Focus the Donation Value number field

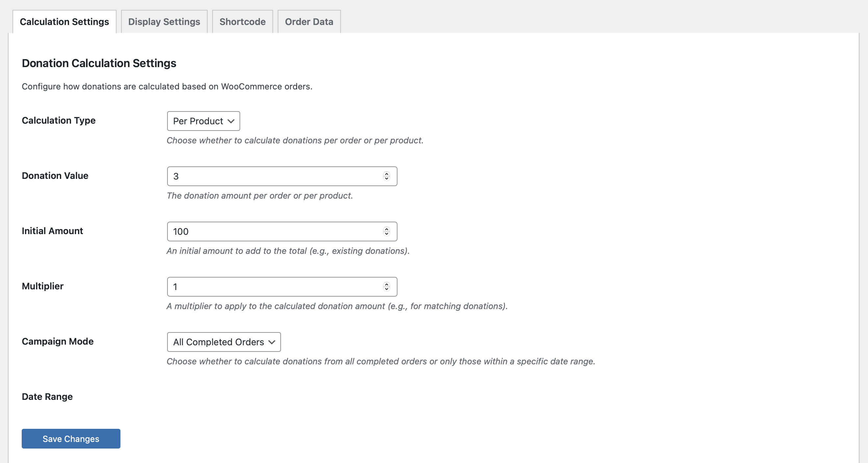tap(273, 176)
